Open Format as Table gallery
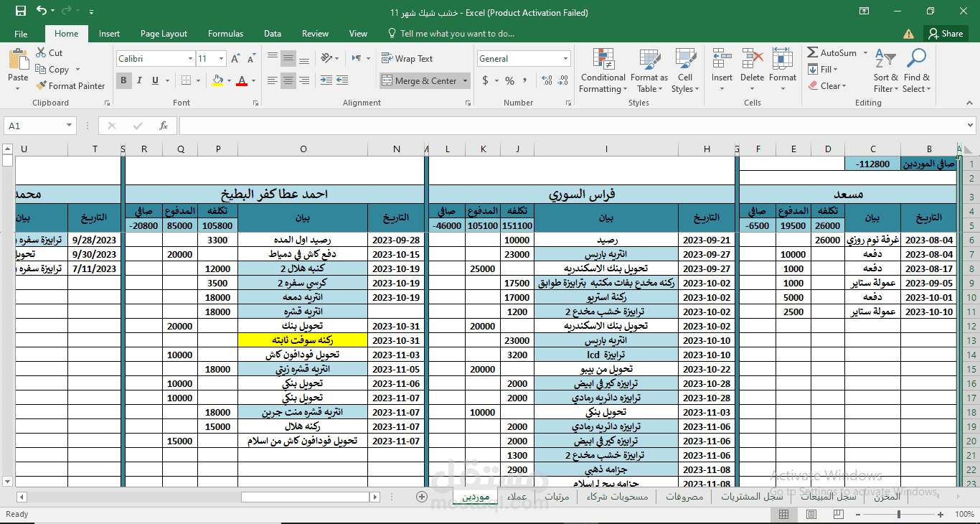The image size is (980, 524). tap(649, 70)
